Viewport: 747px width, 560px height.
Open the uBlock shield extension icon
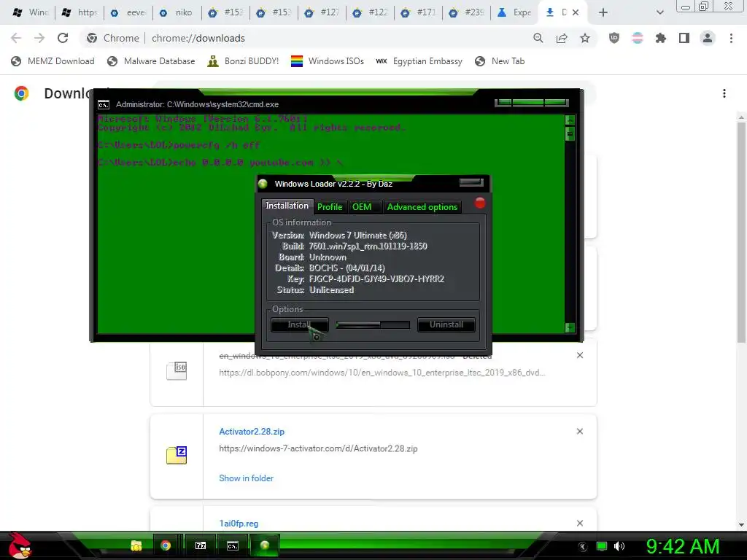pyautogui.click(x=614, y=38)
